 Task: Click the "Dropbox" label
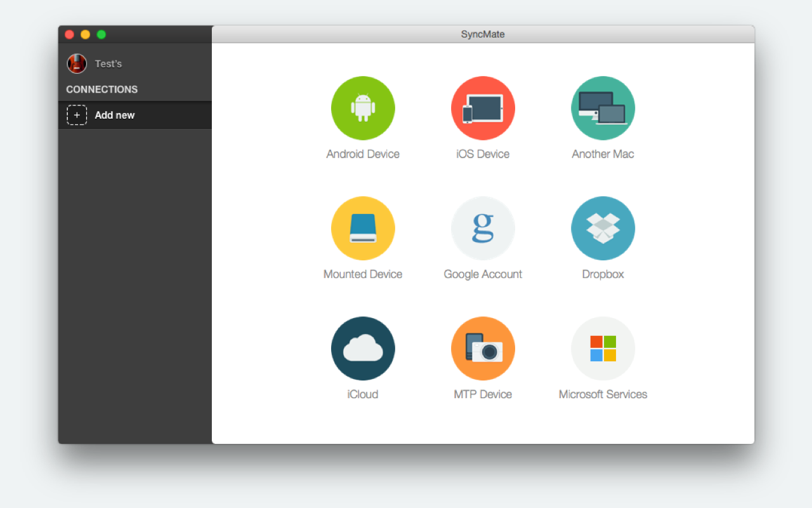tap(603, 274)
